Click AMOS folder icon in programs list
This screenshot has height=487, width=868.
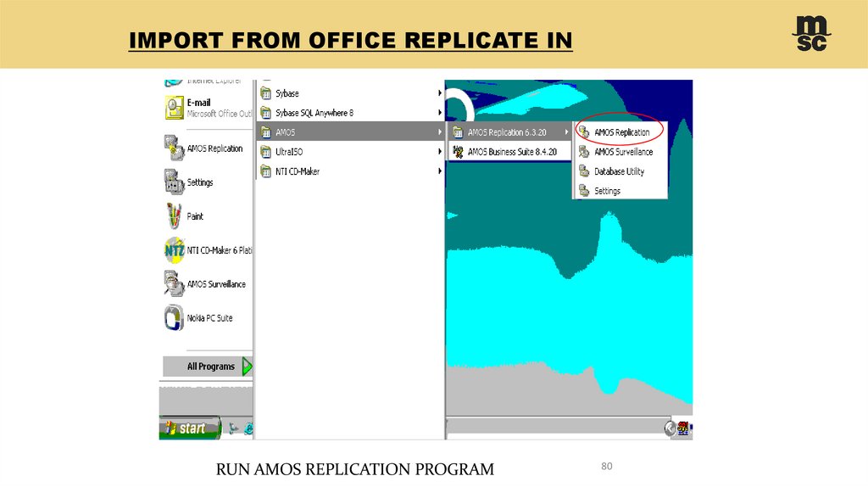265,132
